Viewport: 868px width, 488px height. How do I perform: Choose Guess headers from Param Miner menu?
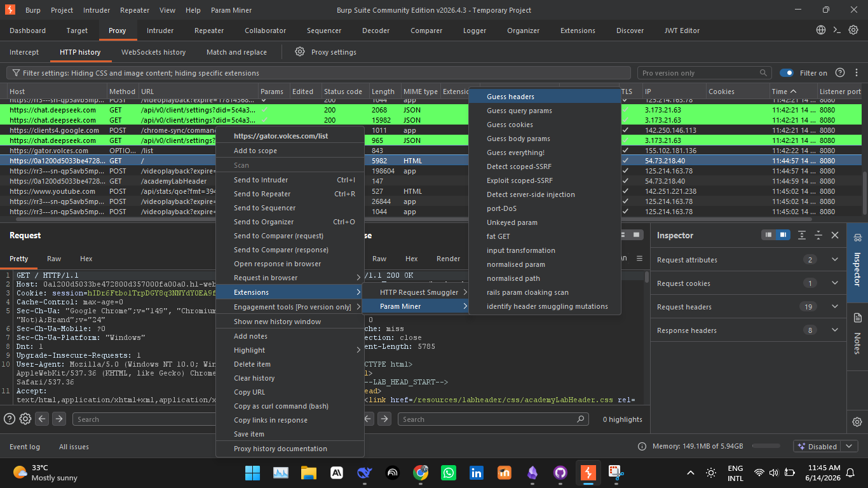coord(545,97)
